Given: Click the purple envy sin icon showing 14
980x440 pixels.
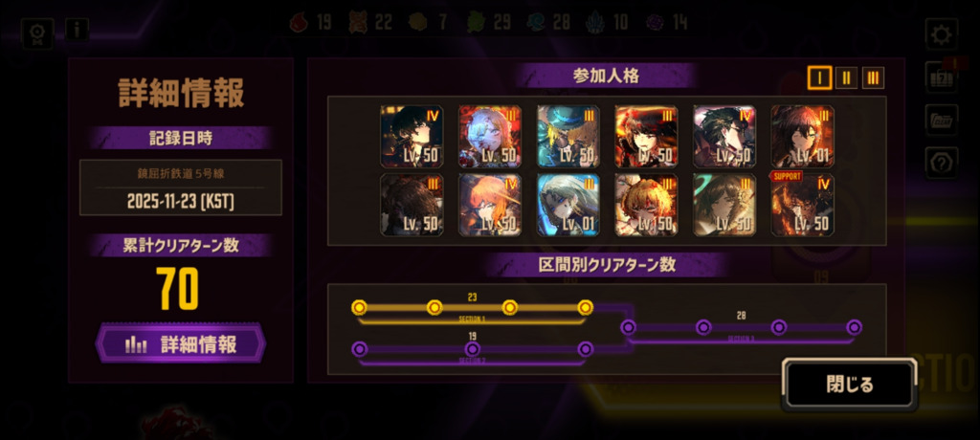Looking at the screenshot, I should tap(655, 23).
